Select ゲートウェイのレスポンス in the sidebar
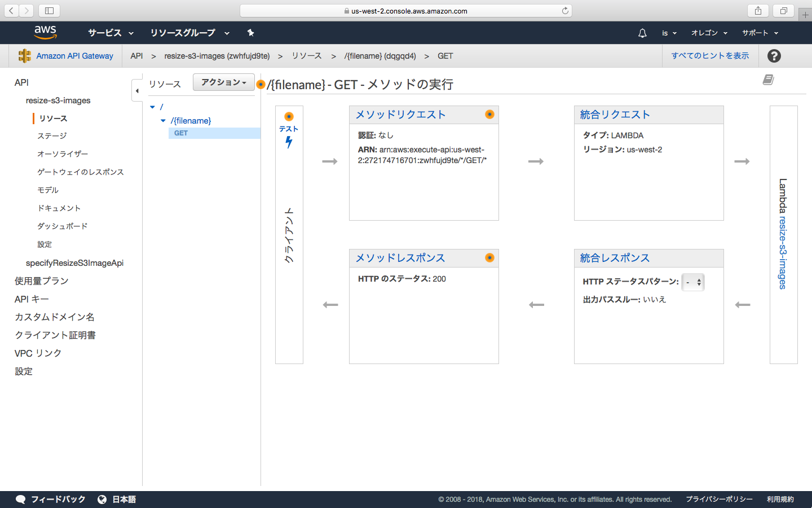812x508 pixels. (x=81, y=172)
